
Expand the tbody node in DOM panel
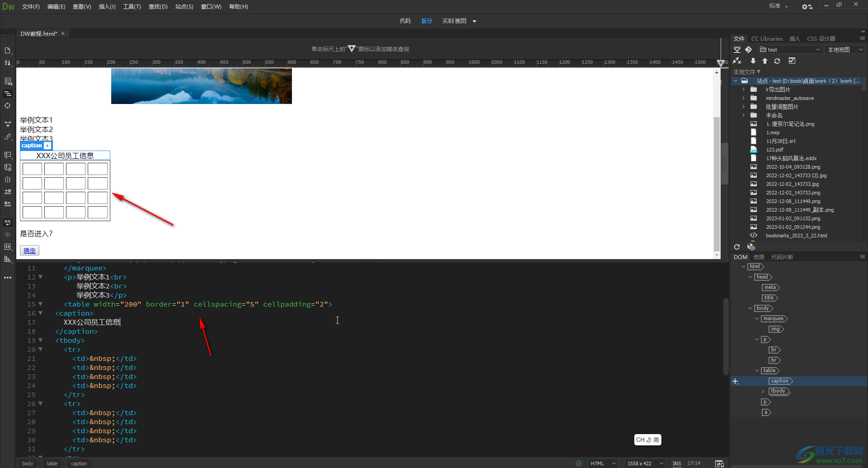pos(763,392)
